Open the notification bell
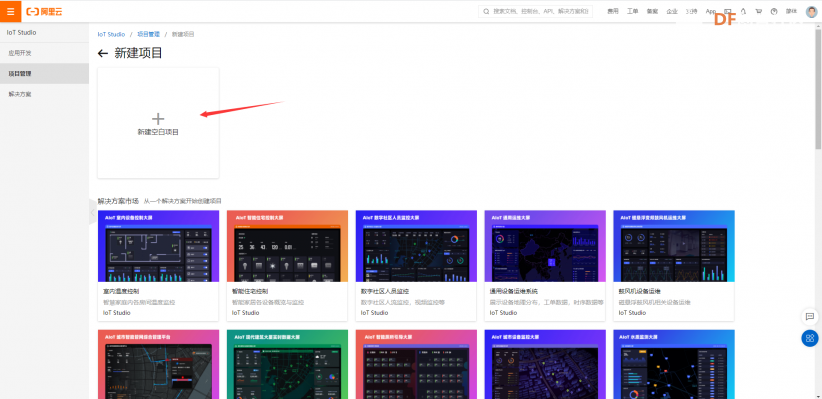 coord(743,12)
